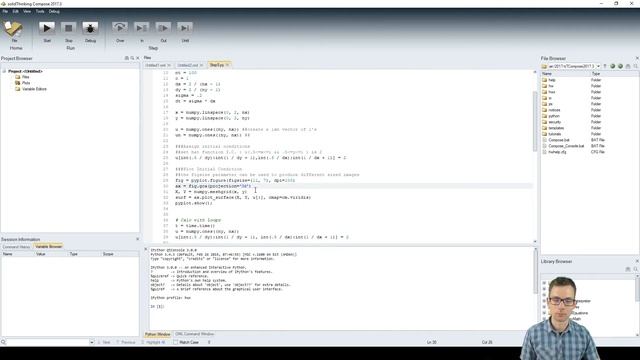640x360 pixels.
Task: Switch to the Command History tab
Action: (x=16, y=247)
